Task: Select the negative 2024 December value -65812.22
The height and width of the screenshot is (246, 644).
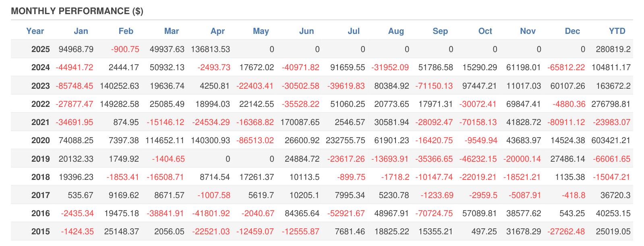Action: (x=566, y=67)
